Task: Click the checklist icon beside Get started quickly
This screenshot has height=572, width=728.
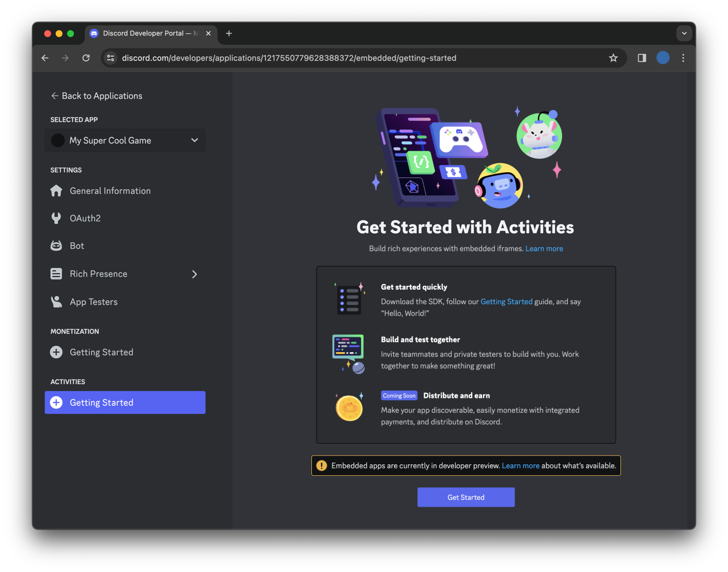Action: [349, 299]
